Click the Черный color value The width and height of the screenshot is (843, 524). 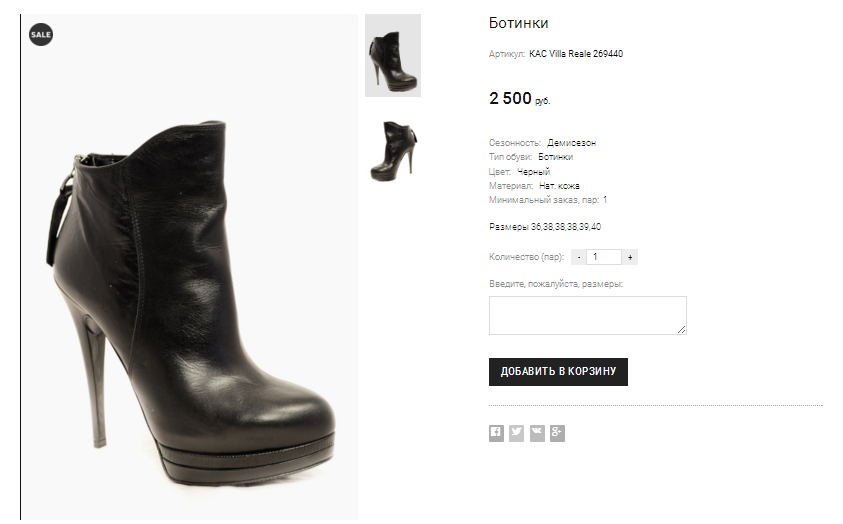coord(533,172)
